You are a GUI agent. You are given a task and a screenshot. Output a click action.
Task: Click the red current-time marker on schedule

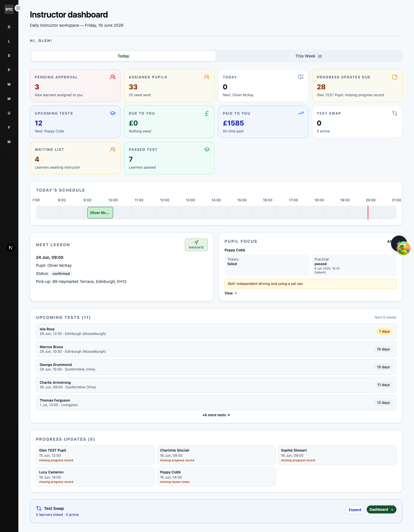point(368,213)
